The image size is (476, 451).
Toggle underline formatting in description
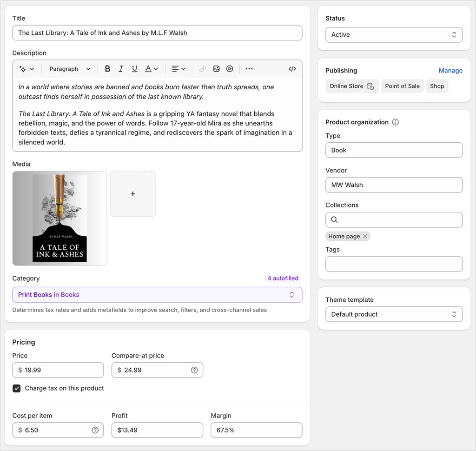click(134, 69)
